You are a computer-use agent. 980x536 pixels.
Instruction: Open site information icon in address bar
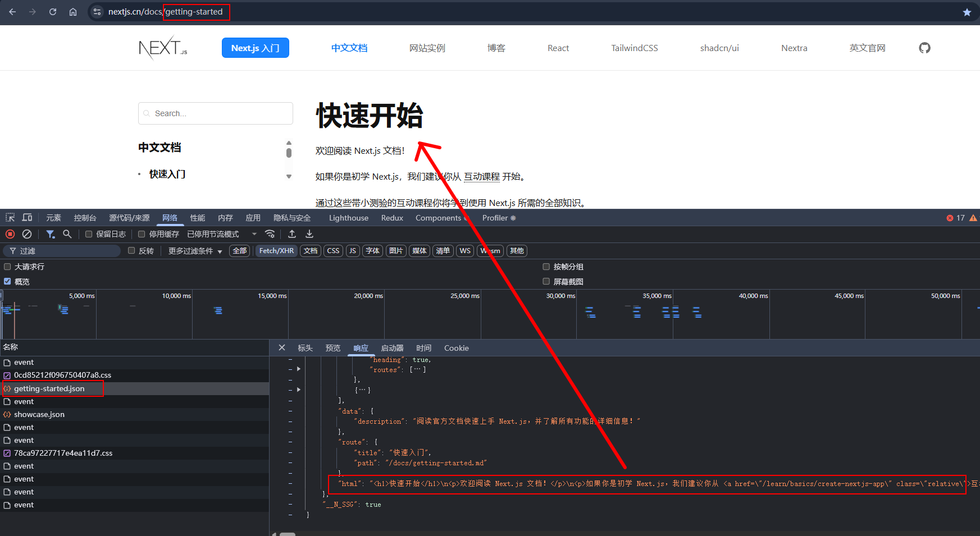[97, 12]
